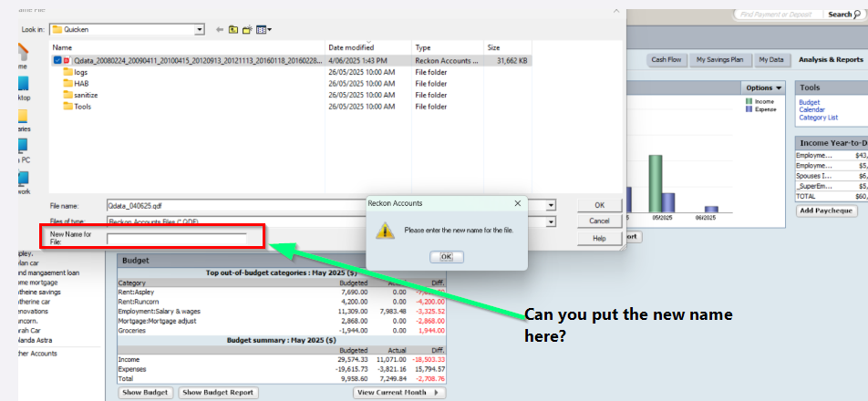Select the Analysis & Reports tab
This screenshot has height=401, width=868.
click(x=831, y=60)
